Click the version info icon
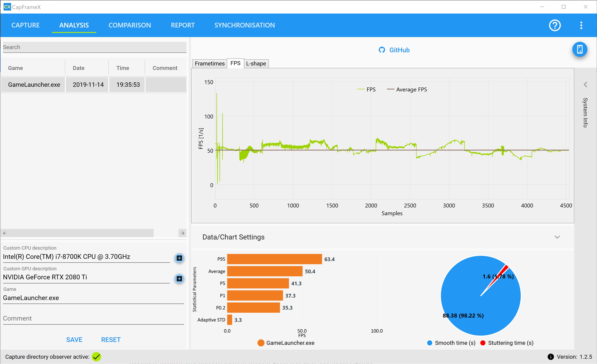597x364 pixels. click(551, 356)
